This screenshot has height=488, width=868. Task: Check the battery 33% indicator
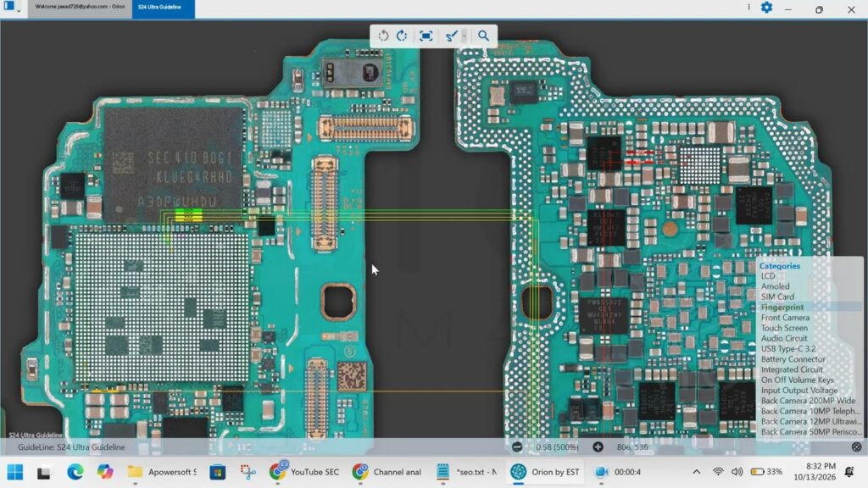click(x=766, y=472)
